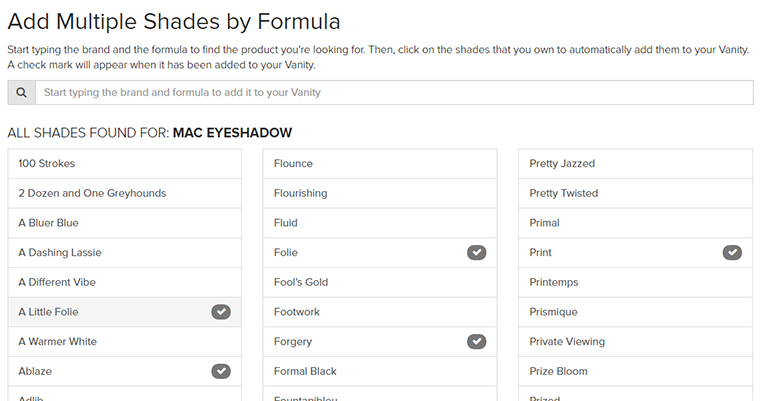Viewport: 760px width, 401px height.
Task: Choose the Private Viewing shade
Action: click(x=635, y=342)
